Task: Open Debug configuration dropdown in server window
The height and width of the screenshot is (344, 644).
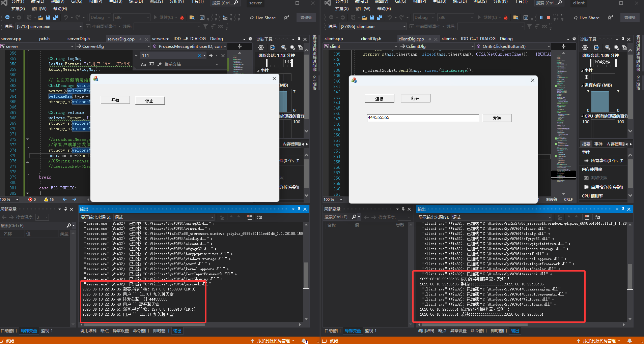Action: pos(100,18)
